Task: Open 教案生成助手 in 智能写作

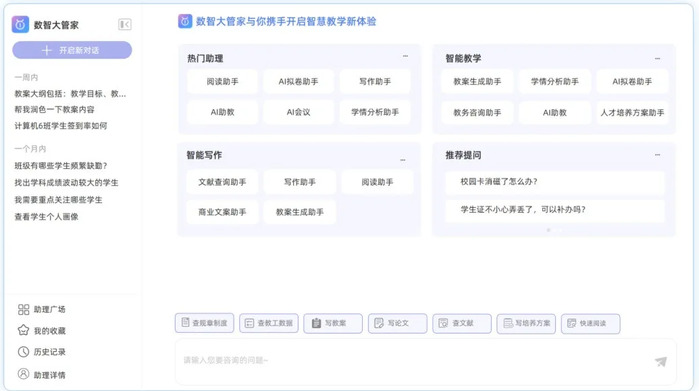Action: (x=300, y=212)
